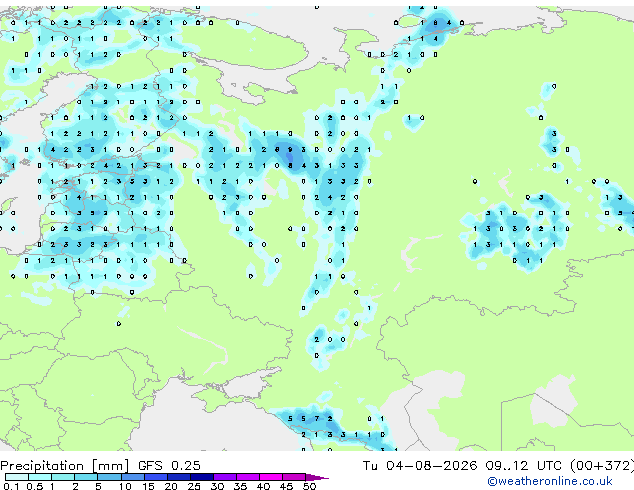Select the 20–25 mm legend swatch
Image resolution: width=634 pixels, height=490 pixels.
pyautogui.click(x=178, y=477)
